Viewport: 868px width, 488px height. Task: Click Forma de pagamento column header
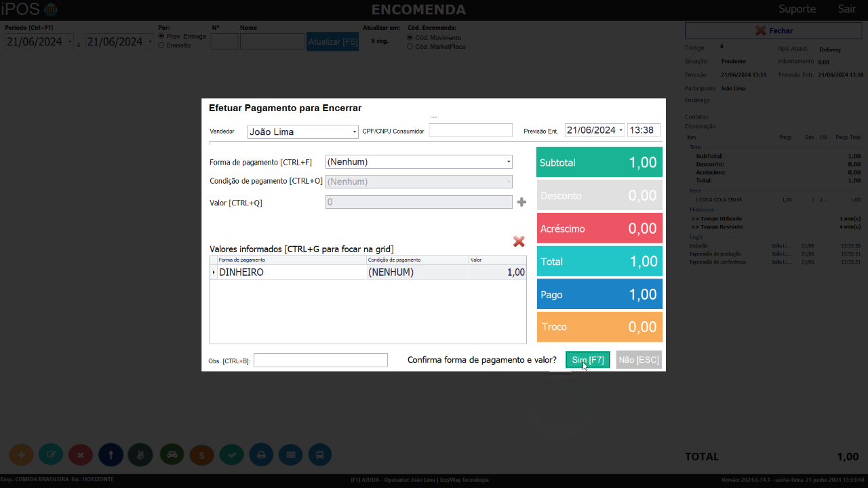pyautogui.click(x=292, y=260)
